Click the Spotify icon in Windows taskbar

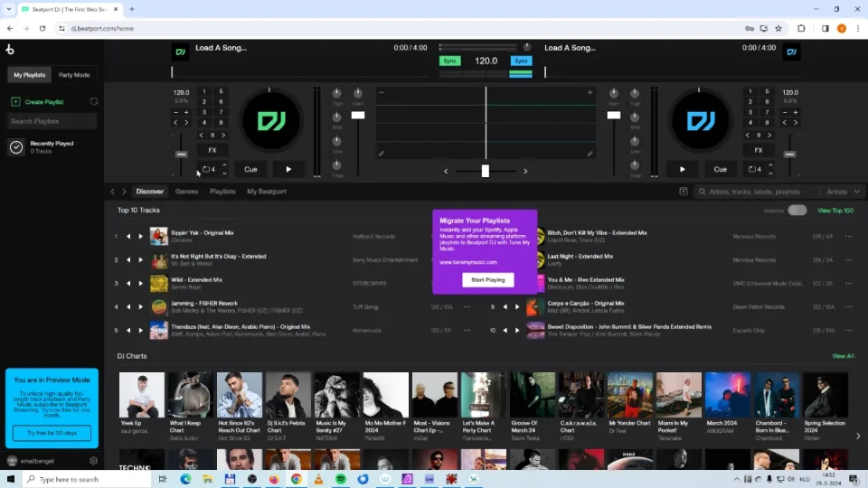[341, 479]
